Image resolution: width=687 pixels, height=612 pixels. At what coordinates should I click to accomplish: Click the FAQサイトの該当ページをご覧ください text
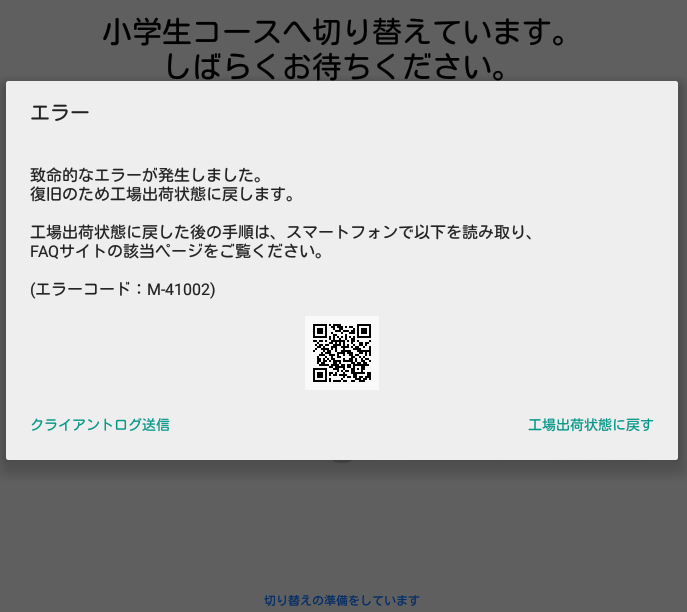pos(177,252)
